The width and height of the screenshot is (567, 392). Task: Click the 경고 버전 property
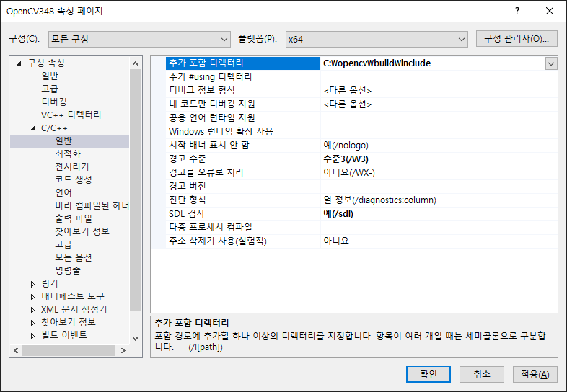coord(243,187)
